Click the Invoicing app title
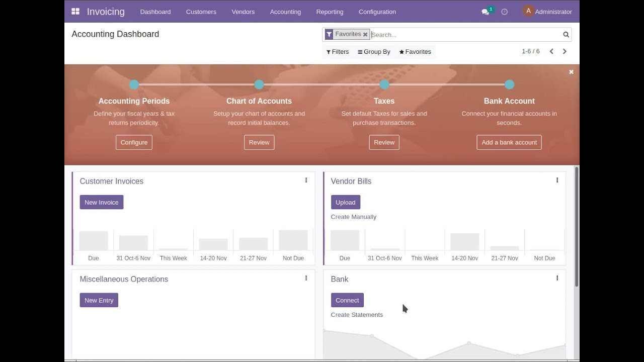The width and height of the screenshot is (644, 362). click(106, 12)
